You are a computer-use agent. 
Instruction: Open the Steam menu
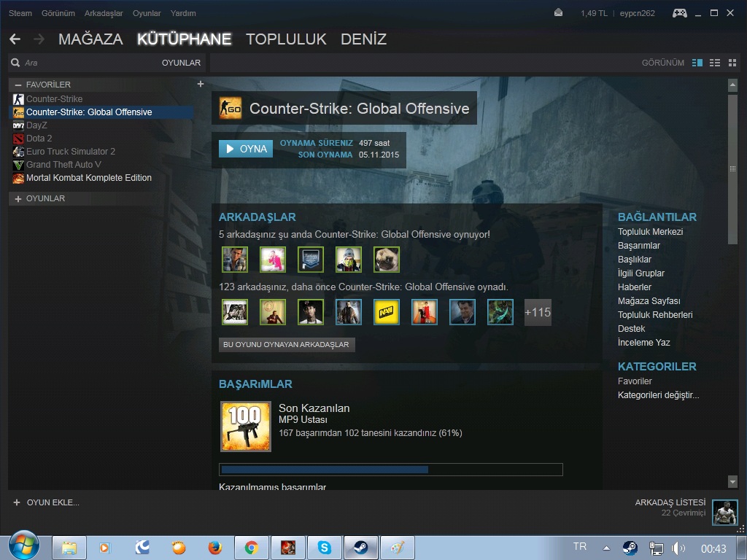coord(20,13)
